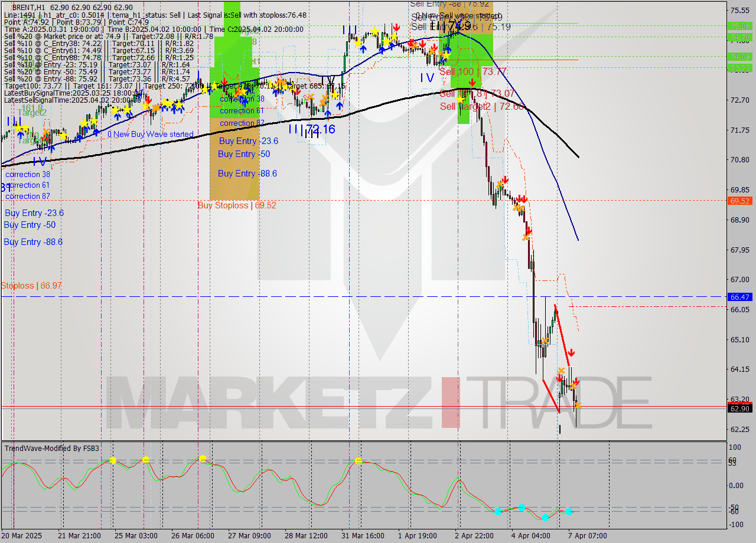Open the Buy Entry -23.6 label
Image resolution: width=756 pixels, height=543 pixels.
coord(32,212)
